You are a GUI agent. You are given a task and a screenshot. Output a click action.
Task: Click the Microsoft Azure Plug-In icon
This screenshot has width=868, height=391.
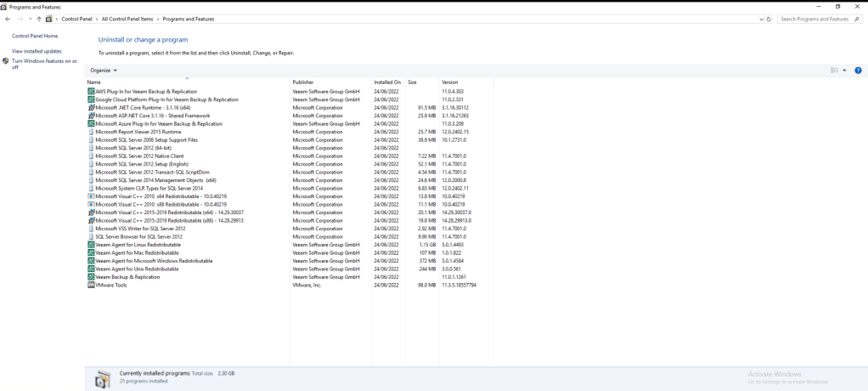(91, 124)
